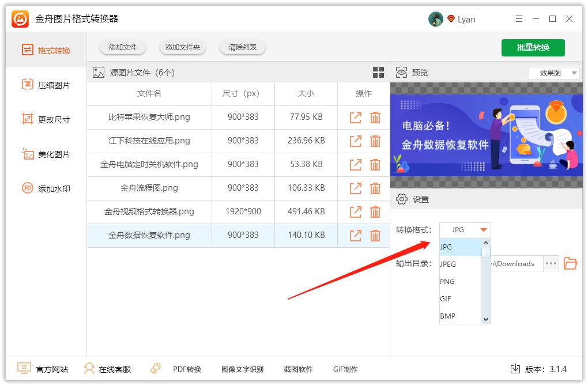Screen dimensions: 588x386
Task: Select 格式转换 in sidebar
Action: pyautogui.click(x=46, y=50)
